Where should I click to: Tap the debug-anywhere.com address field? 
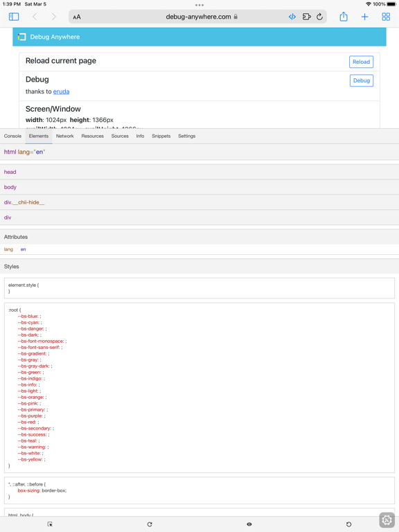coord(198,17)
